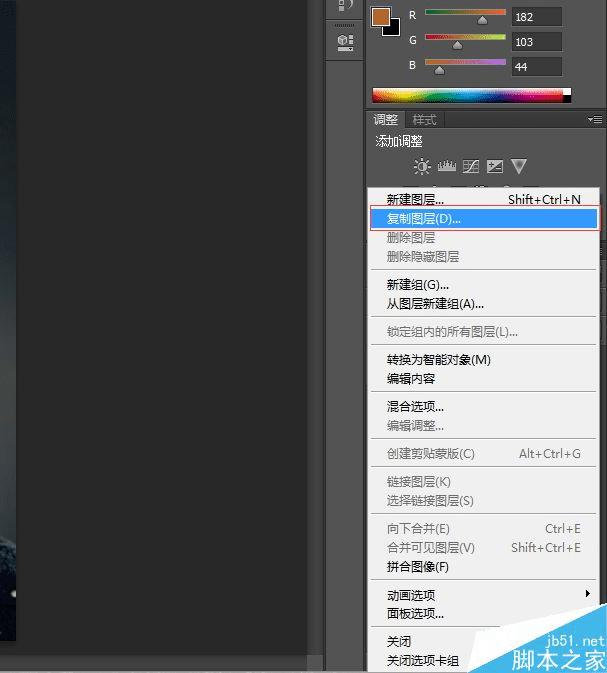The height and width of the screenshot is (673, 607).
Task: Choose 复制图层(D)... from the menu
Action: coord(483,219)
